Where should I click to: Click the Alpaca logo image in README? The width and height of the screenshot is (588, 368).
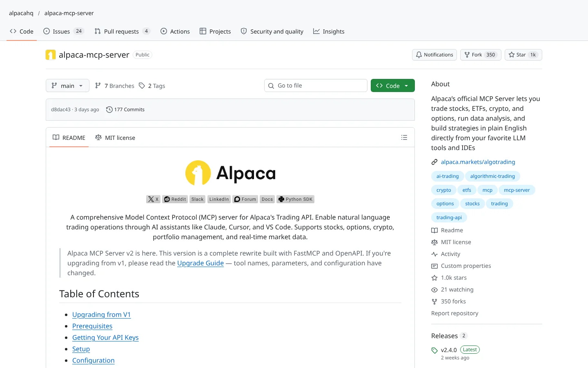230,173
